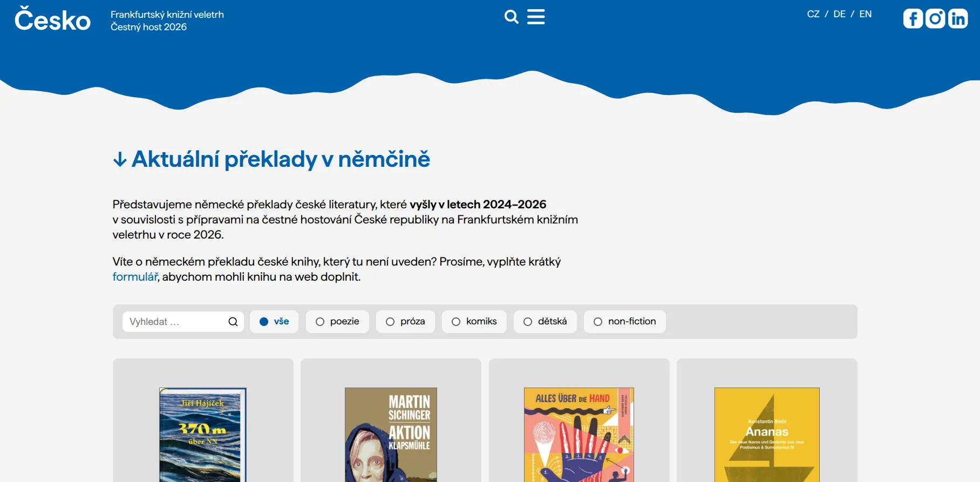Image resolution: width=980 pixels, height=482 pixels.
Task: Switch language to CZ
Action: [x=813, y=15]
